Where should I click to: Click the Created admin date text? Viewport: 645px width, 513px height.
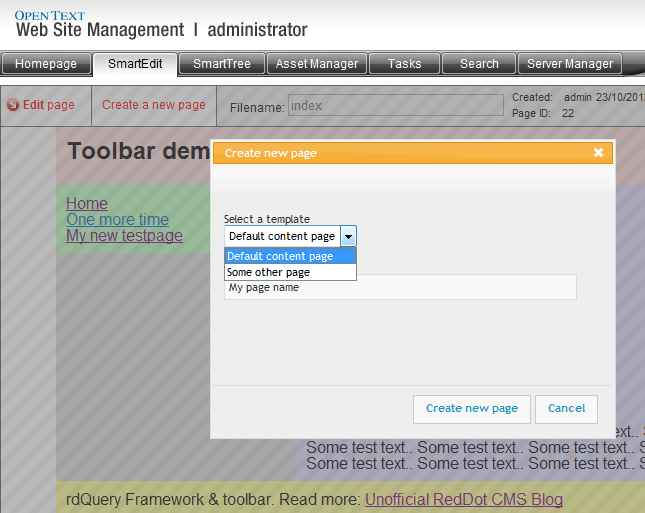(578, 97)
